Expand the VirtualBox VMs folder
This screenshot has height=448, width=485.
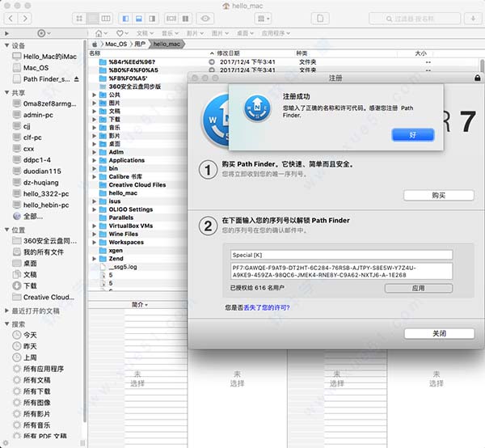(95, 226)
